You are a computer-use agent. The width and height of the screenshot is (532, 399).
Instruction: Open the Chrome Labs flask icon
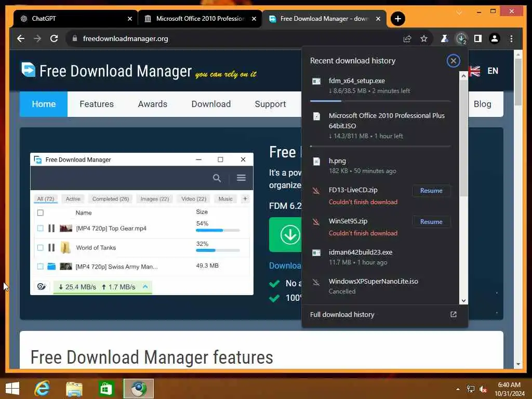[444, 38]
